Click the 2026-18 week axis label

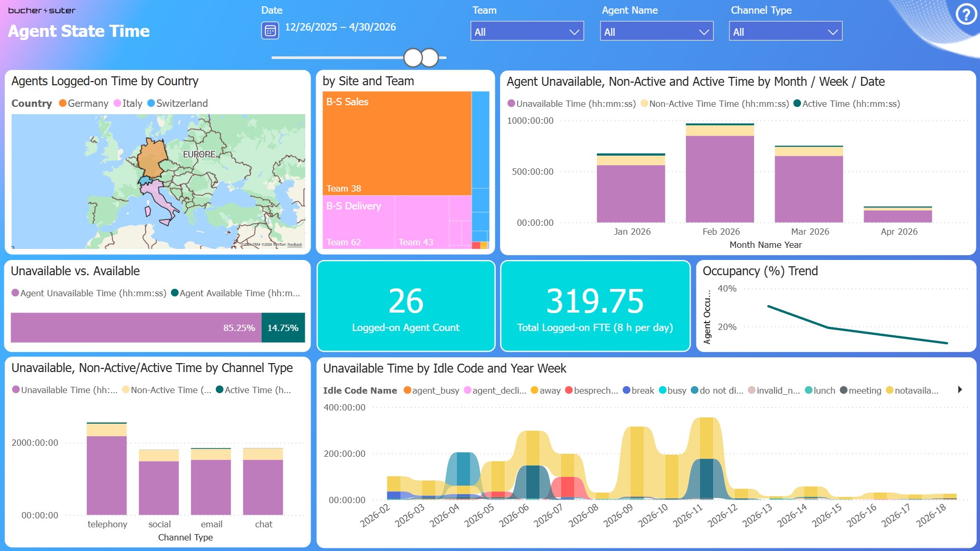[x=931, y=515]
